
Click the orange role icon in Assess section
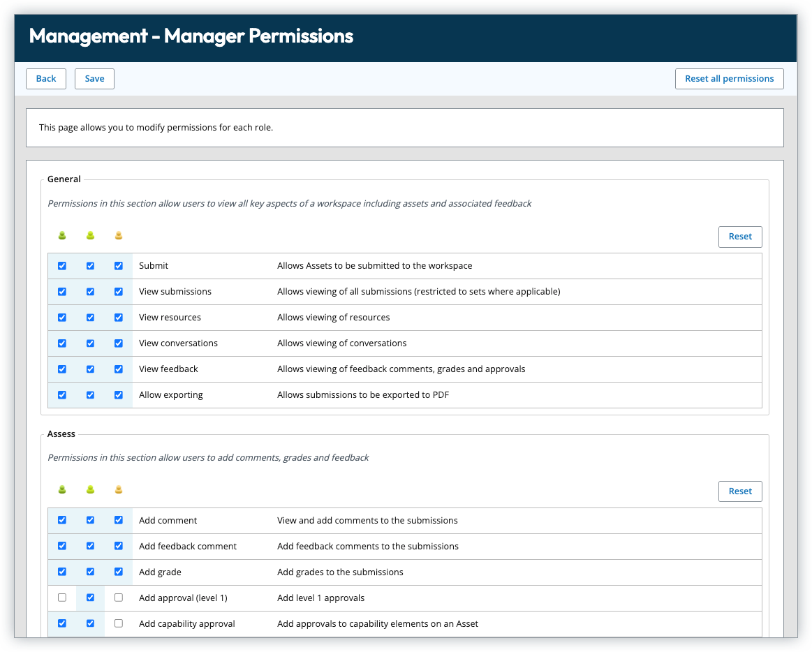click(118, 490)
